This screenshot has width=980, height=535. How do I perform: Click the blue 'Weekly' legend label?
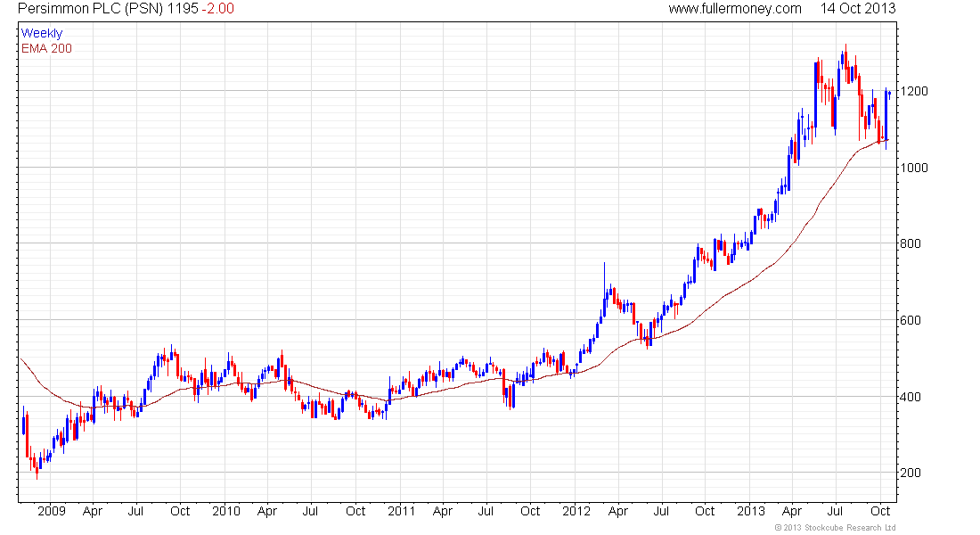pos(42,33)
